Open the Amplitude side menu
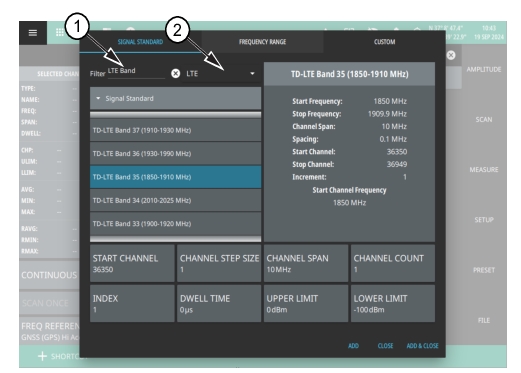The width and height of the screenshot is (521, 373). (484, 69)
